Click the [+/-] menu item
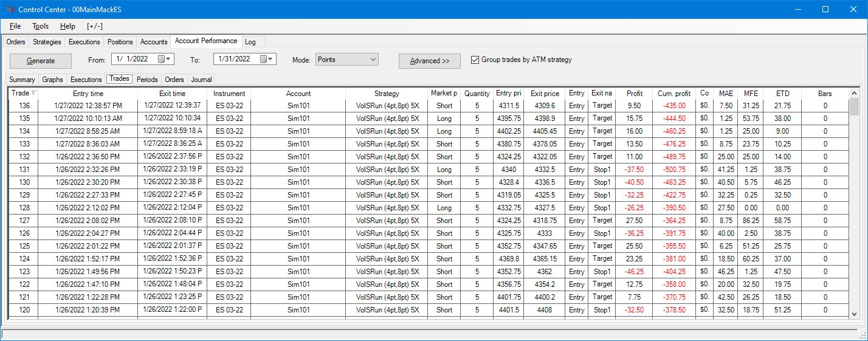The image size is (868, 341). pyautogui.click(x=95, y=26)
